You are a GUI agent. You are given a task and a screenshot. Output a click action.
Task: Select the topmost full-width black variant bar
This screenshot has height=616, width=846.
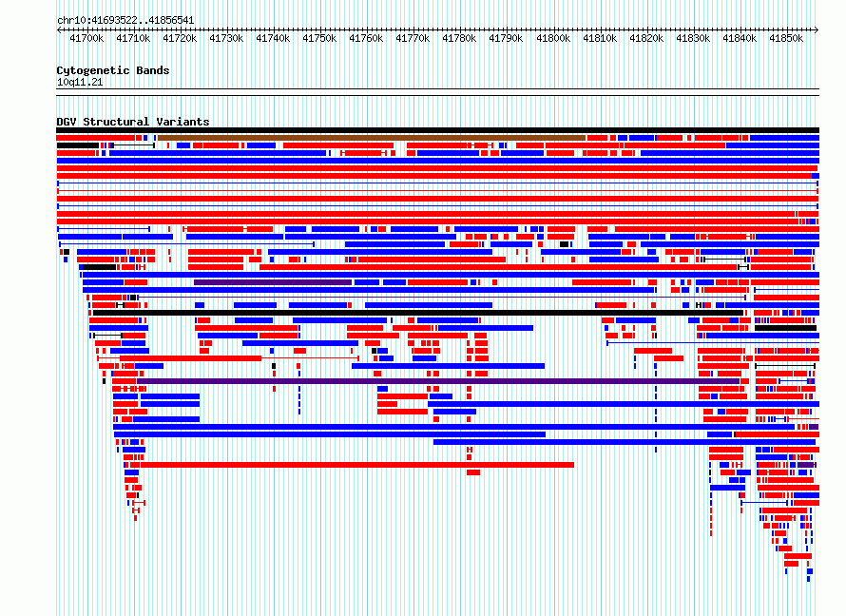pos(437,130)
